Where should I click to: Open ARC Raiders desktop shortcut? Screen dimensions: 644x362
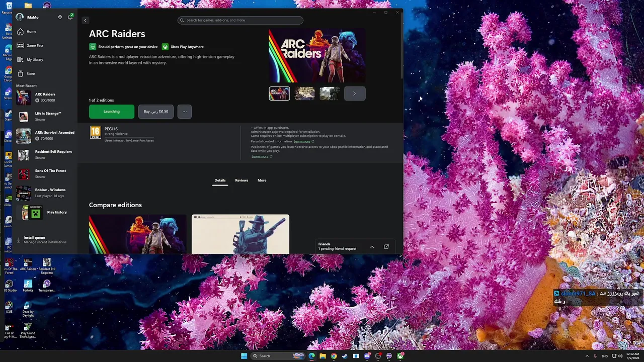tap(28, 265)
